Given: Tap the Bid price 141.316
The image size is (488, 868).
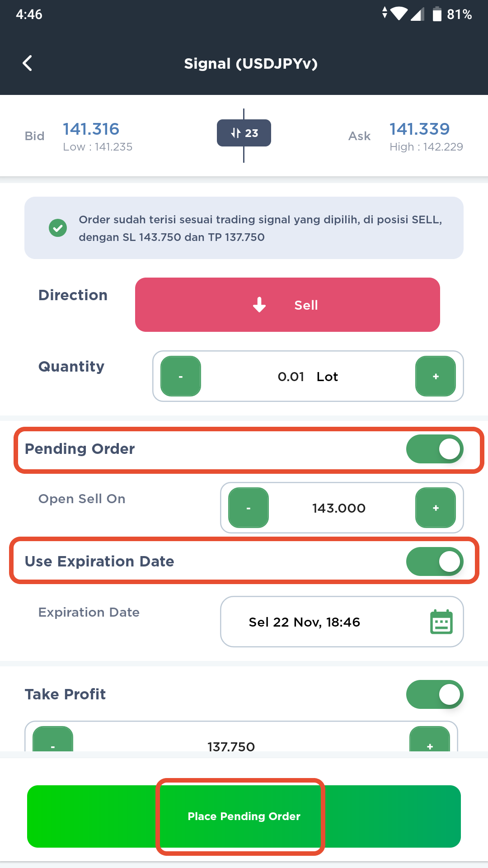Looking at the screenshot, I should point(91,129).
